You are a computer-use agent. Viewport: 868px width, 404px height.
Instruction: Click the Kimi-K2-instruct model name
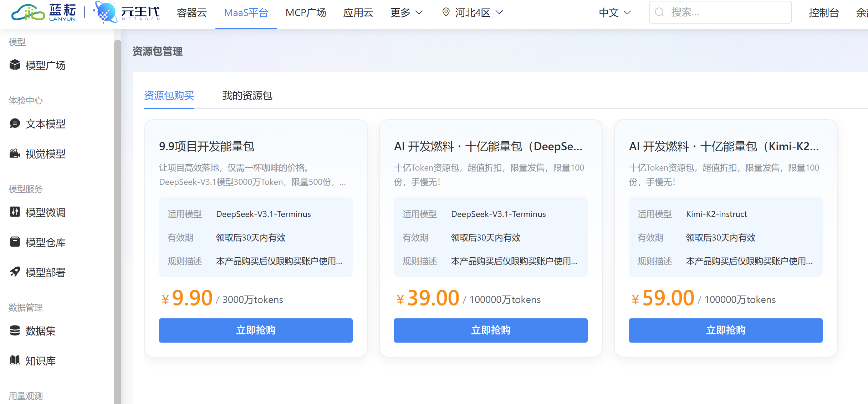click(716, 214)
